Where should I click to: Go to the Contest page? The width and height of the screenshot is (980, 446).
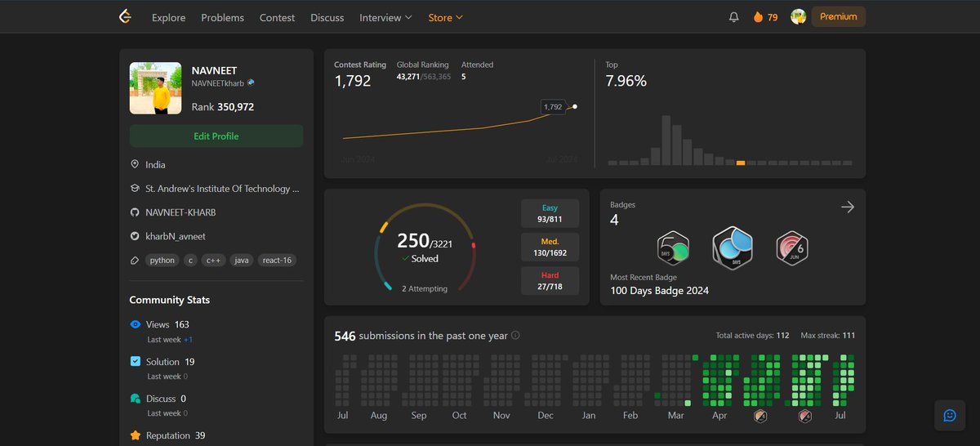click(x=277, y=17)
